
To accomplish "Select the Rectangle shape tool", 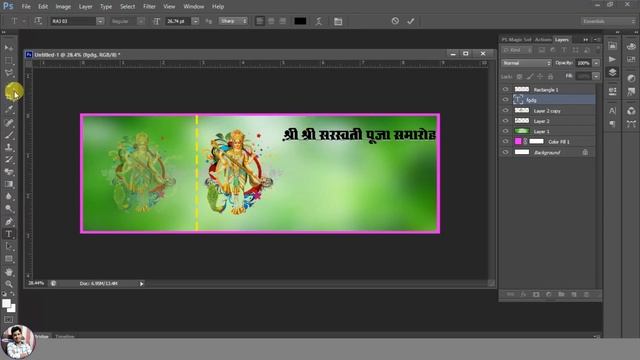I will [x=9, y=259].
